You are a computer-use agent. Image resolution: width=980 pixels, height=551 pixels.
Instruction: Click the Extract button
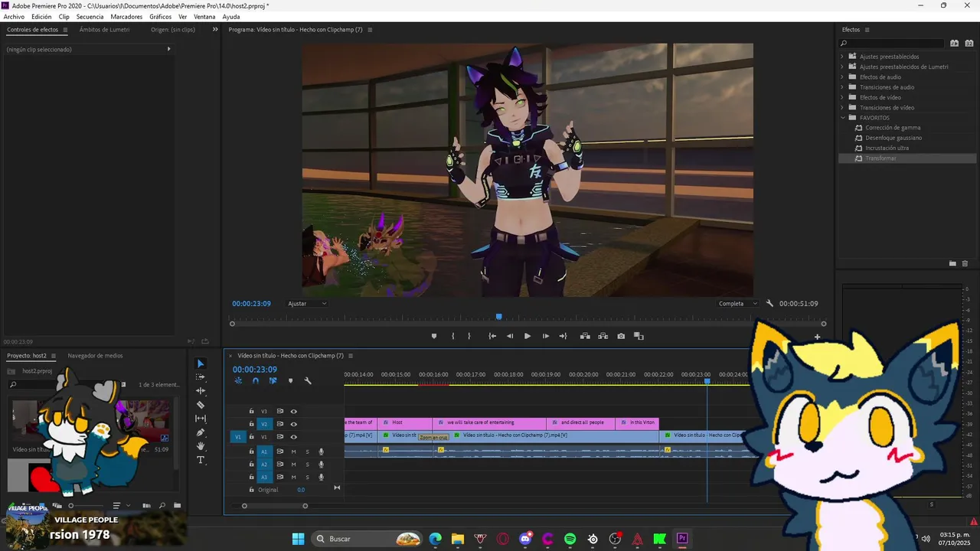[x=603, y=336]
